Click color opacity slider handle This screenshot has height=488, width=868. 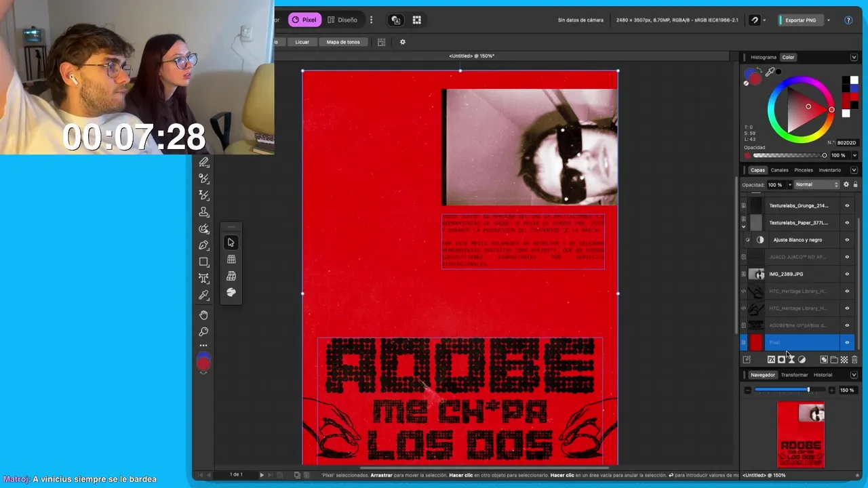tap(825, 155)
